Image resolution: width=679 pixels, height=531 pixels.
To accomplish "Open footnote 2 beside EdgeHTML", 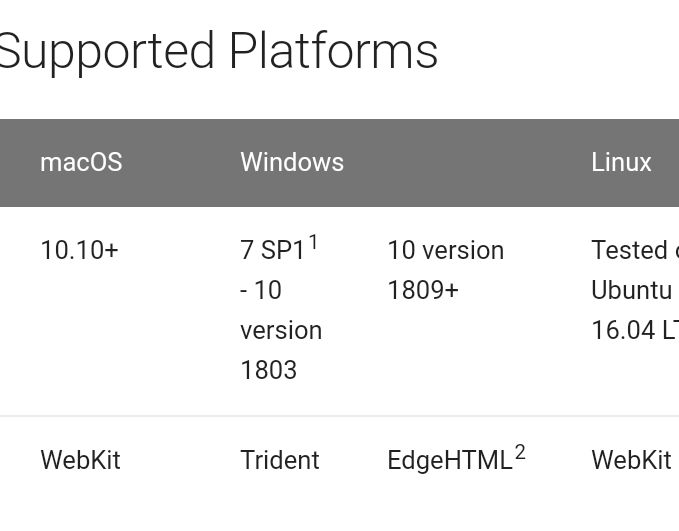I will pos(520,453).
